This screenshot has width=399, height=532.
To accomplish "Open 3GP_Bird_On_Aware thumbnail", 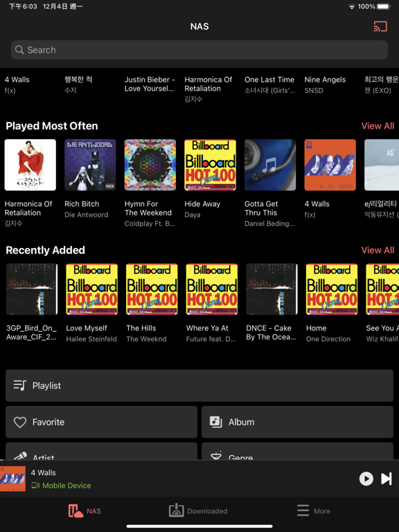I will 32,289.
